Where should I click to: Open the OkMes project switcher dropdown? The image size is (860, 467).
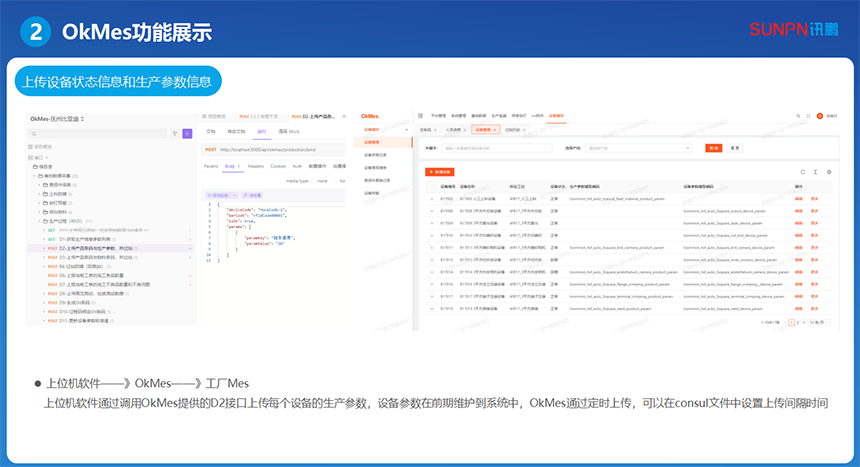pyautogui.click(x=57, y=119)
